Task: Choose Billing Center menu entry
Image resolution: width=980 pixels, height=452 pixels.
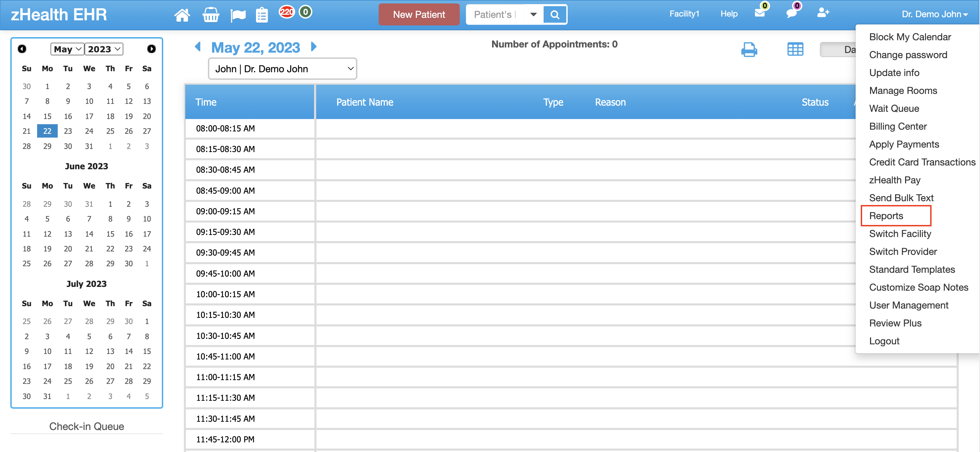Action: pos(898,127)
